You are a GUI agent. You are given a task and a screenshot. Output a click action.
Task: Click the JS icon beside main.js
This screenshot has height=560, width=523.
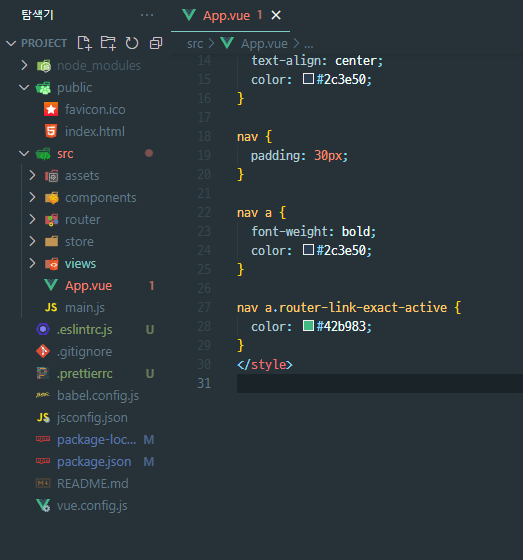[x=51, y=307]
